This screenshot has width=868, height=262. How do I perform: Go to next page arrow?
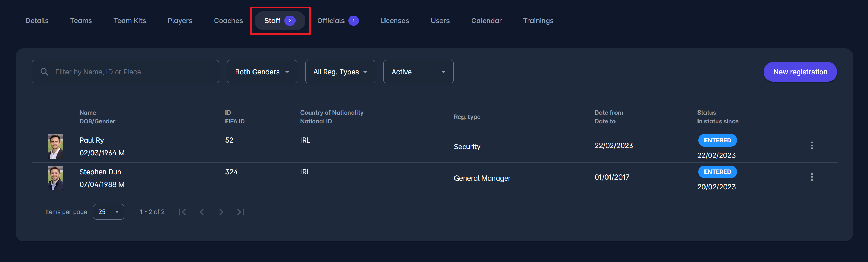[221, 212]
